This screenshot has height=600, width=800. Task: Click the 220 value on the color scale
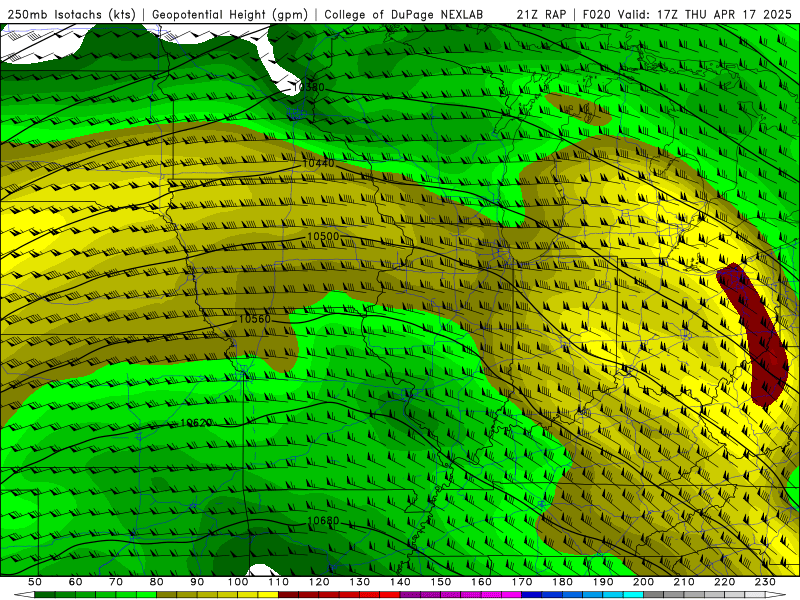point(724,582)
